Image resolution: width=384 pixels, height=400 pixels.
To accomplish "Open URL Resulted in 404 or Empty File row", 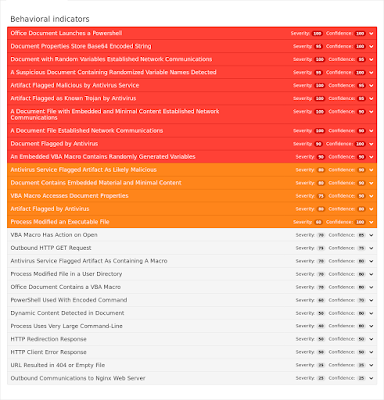I will coord(192,365).
